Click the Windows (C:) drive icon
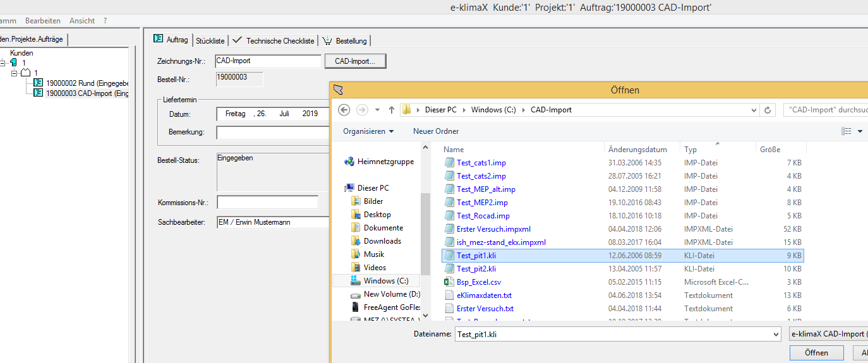The height and width of the screenshot is (363, 868). [356, 281]
